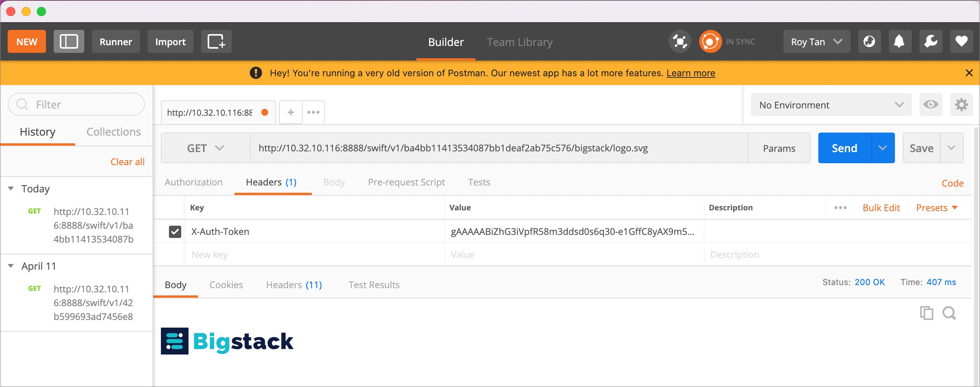Add a new request tab

pyautogui.click(x=291, y=112)
